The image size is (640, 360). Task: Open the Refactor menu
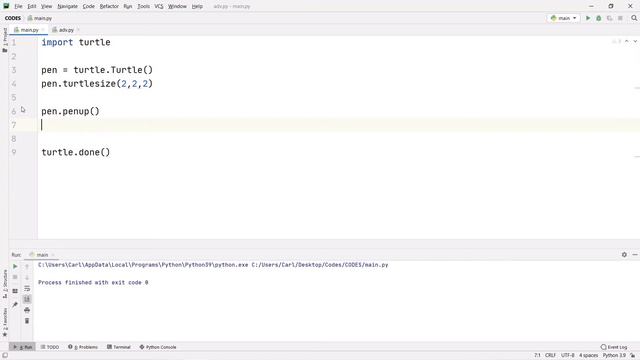[x=109, y=6]
